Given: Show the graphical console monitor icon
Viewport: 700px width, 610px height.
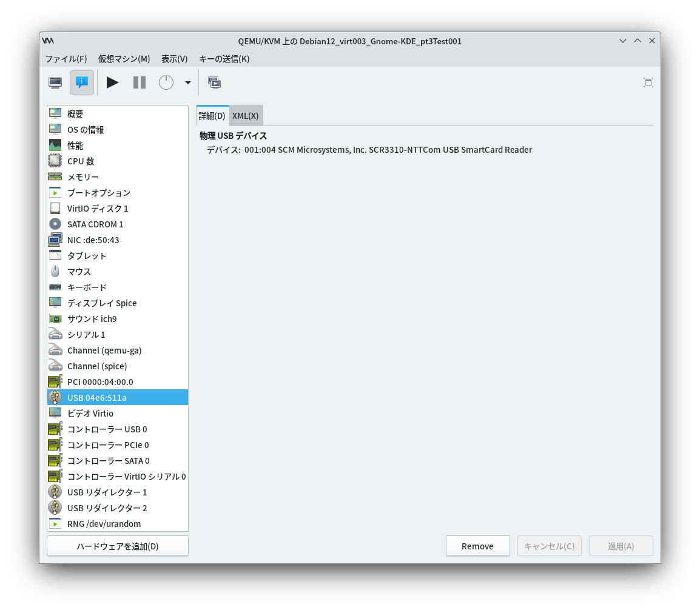Looking at the screenshot, I should click(55, 82).
